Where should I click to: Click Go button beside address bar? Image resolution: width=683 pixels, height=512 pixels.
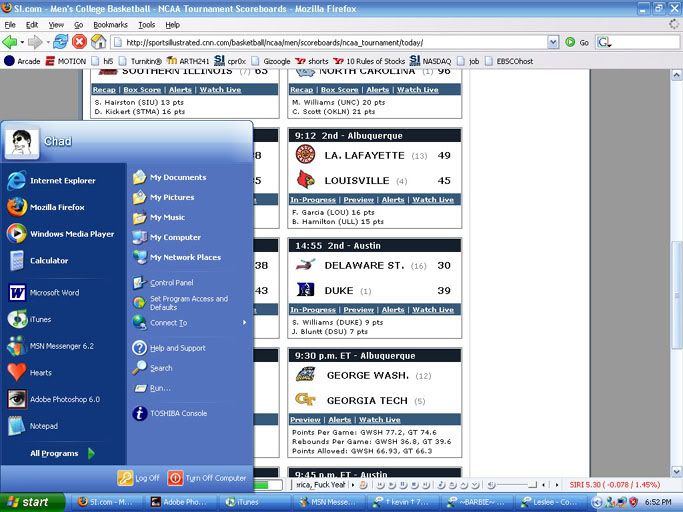[577, 42]
